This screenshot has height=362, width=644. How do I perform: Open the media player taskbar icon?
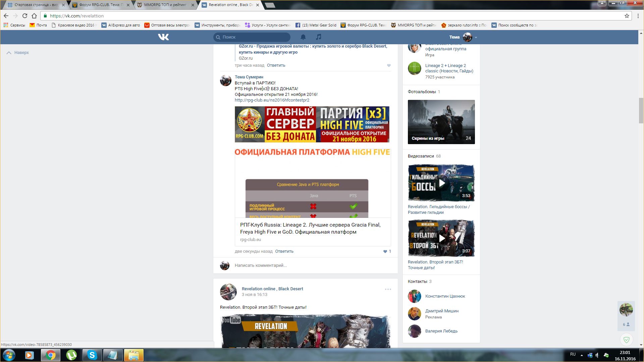29,355
